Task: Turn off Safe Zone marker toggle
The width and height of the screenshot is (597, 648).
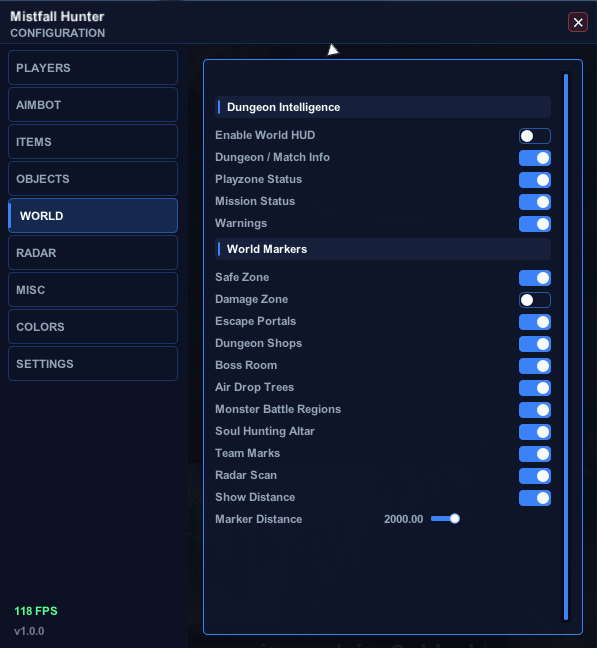Action: [535, 278]
